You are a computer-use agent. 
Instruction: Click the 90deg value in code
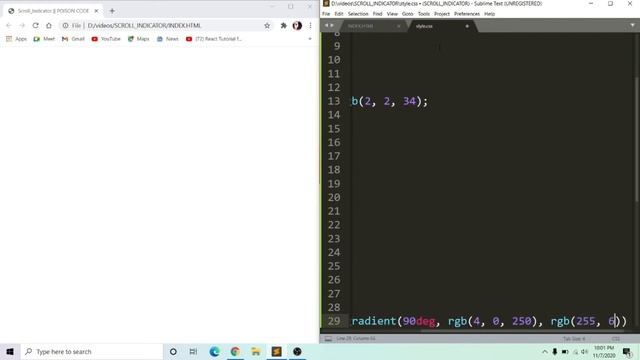click(419, 321)
